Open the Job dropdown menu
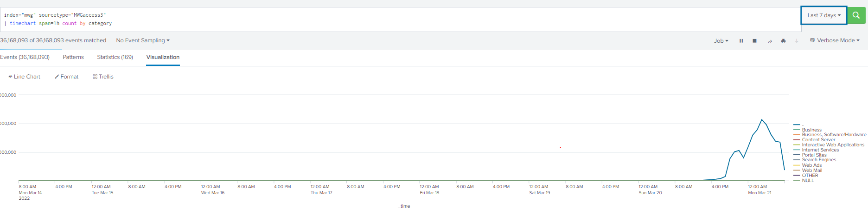 [721, 41]
